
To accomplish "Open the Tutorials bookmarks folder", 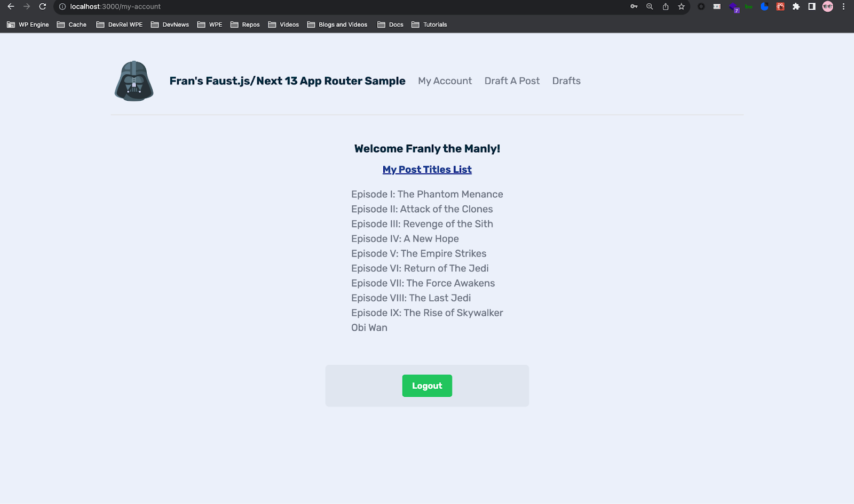I will (429, 25).
